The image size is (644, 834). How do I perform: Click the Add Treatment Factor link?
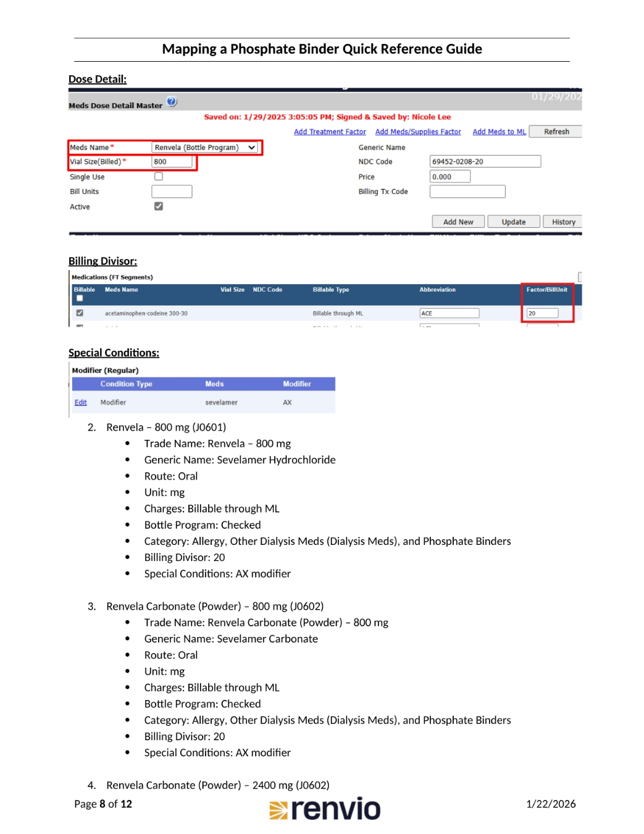point(330,132)
